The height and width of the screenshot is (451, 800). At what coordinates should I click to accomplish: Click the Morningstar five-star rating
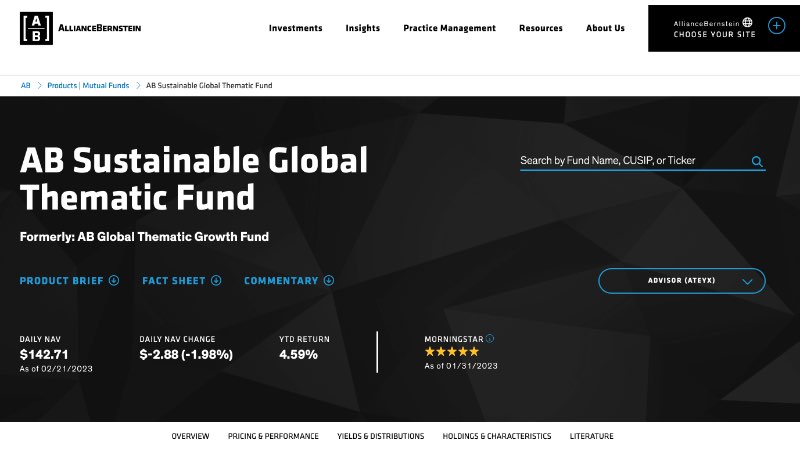pos(452,352)
